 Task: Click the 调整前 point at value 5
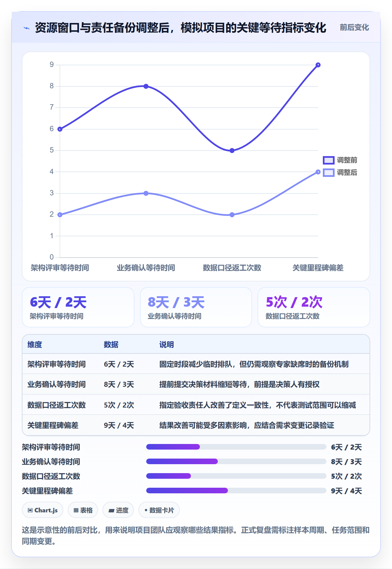[232, 151]
